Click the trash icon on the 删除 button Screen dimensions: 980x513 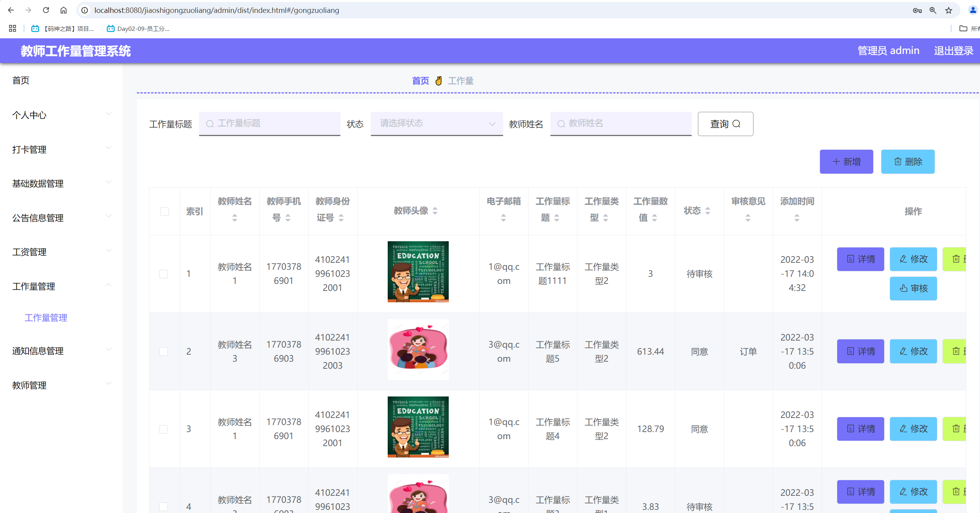click(x=897, y=161)
